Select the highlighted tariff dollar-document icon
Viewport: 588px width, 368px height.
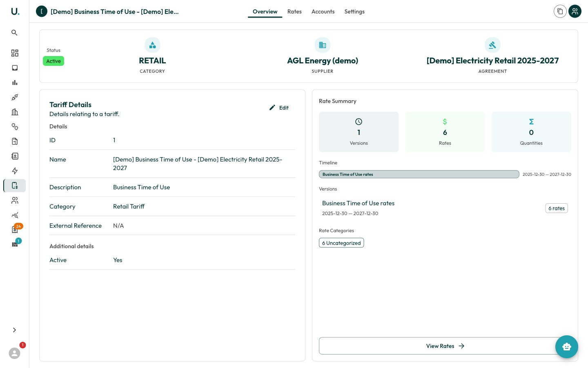(x=15, y=186)
